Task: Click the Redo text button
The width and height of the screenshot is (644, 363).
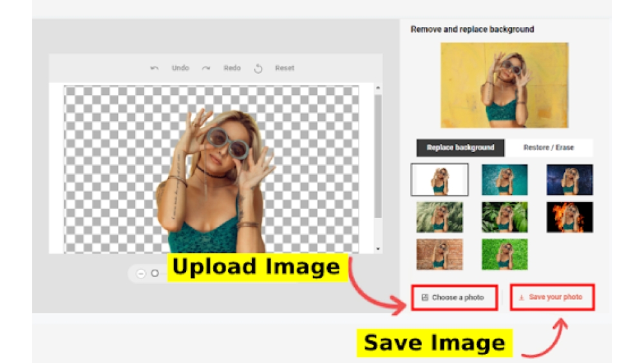Action: [232, 68]
